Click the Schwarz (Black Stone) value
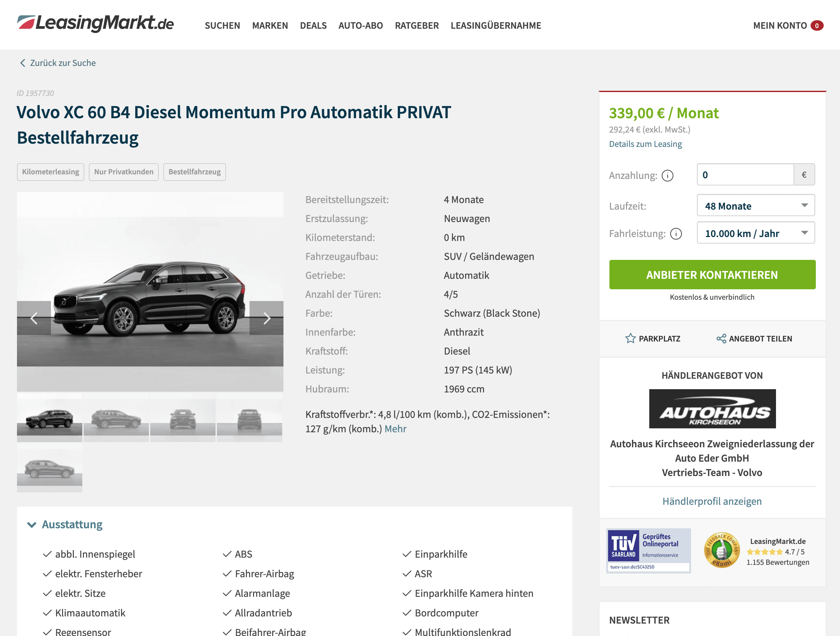Viewport: 840px width, 636px height. (x=492, y=313)
